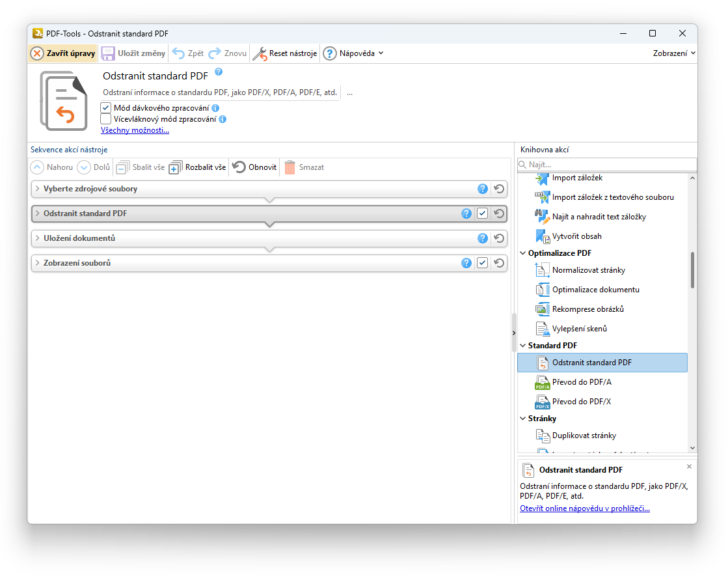The height and width of the screenshot is (582, 728).
Task: Click the Najít search field in action library
Action: pos(607,165)
